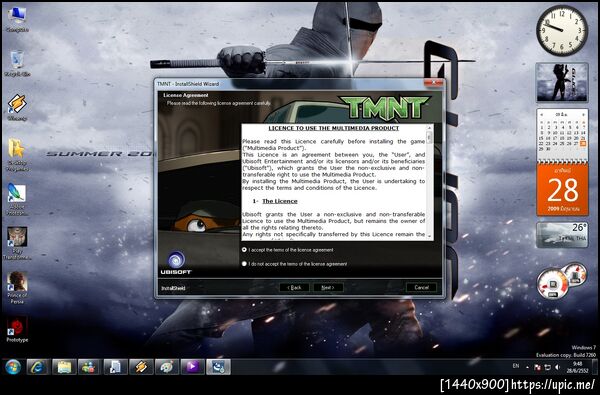The height and width of the screenshot is (395, 600).
Task: Click inside the licence agreement text box
Action: 334,182
